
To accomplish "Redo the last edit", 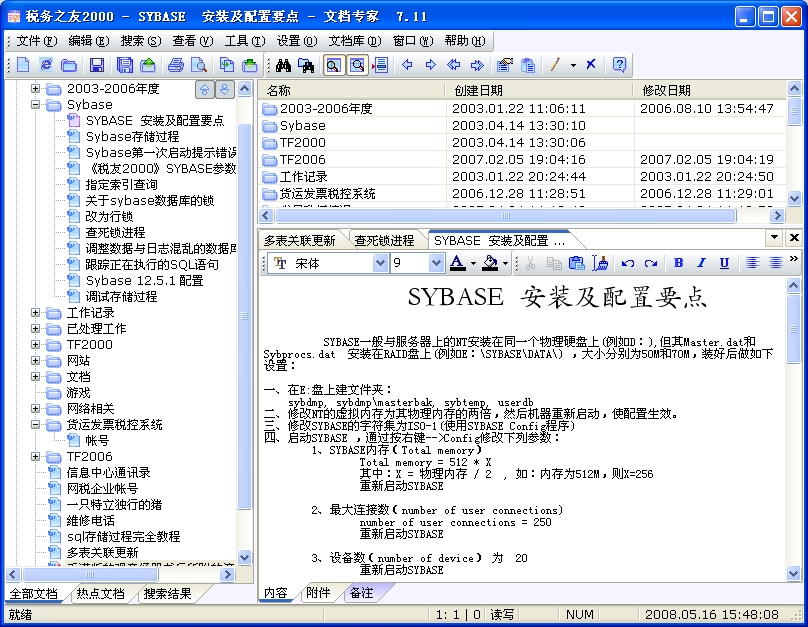I will (651, 263).
